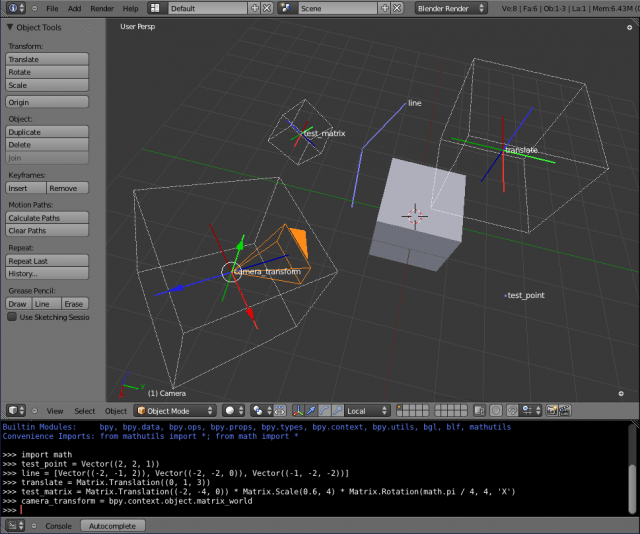Click the Grease Pencil Draw button

coord(19,304)
